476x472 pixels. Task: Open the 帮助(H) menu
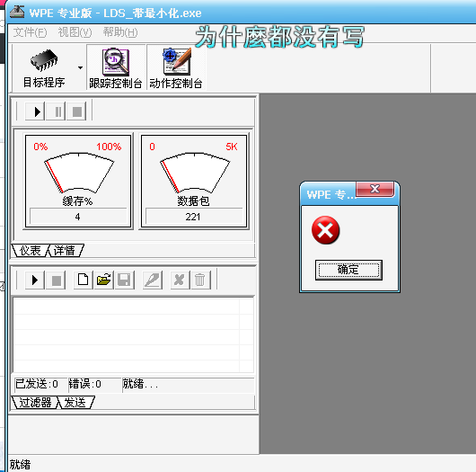coord(120,32)
